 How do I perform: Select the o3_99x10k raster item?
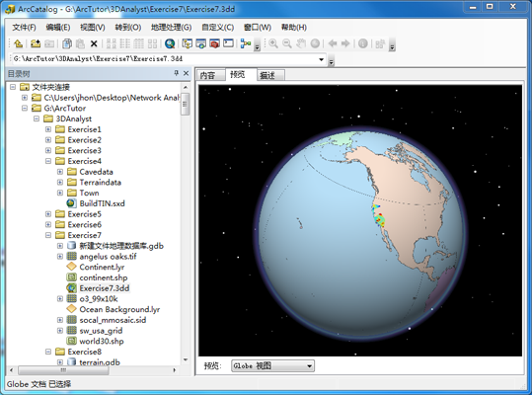[99, 298]
